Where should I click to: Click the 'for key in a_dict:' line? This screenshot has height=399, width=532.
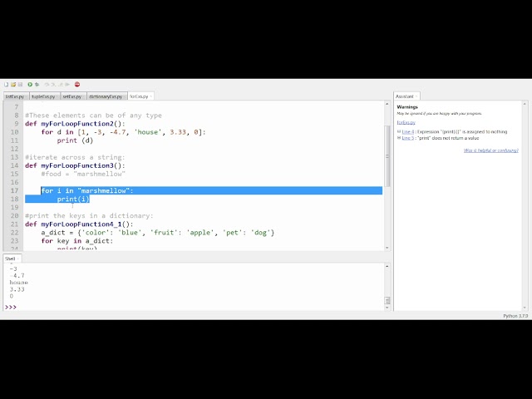pos(77,241)
